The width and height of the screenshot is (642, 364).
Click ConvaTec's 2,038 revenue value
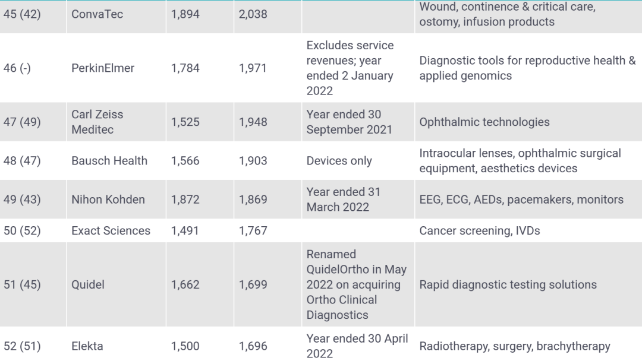253,14
